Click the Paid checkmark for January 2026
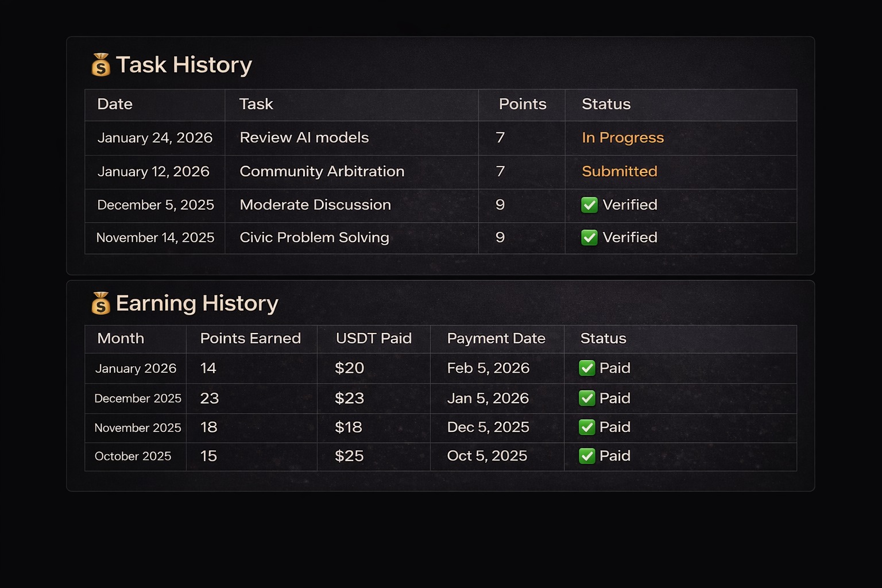This screenshot has width=882, height=588. pyautogui.click(x=586, y=368)
